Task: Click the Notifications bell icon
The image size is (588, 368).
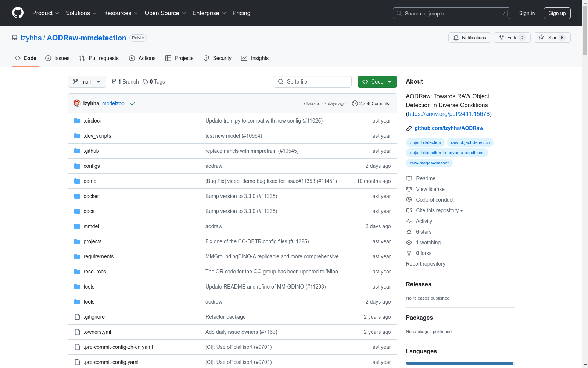Action: click(456, 38)
